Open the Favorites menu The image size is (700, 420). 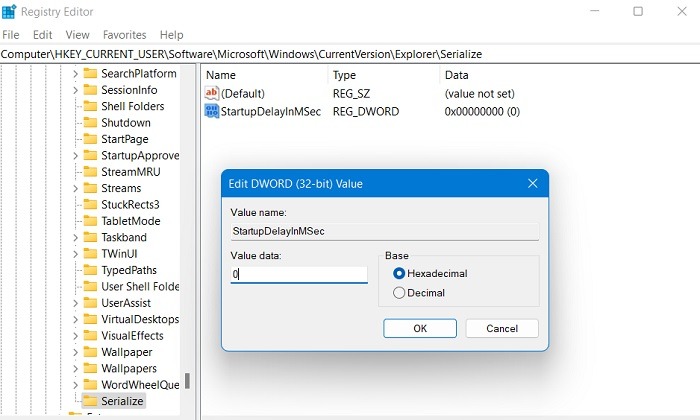(125, 35)
